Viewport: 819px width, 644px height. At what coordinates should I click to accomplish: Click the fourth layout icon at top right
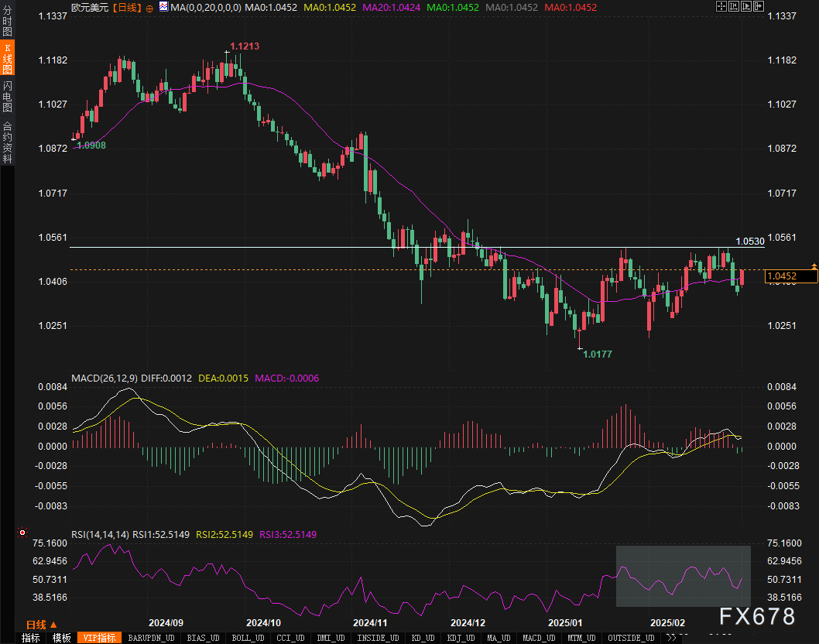[758, 6]
